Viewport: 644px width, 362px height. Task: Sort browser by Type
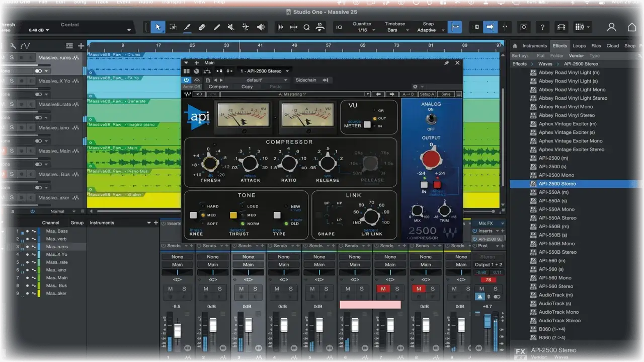click(x=595, y=56)
